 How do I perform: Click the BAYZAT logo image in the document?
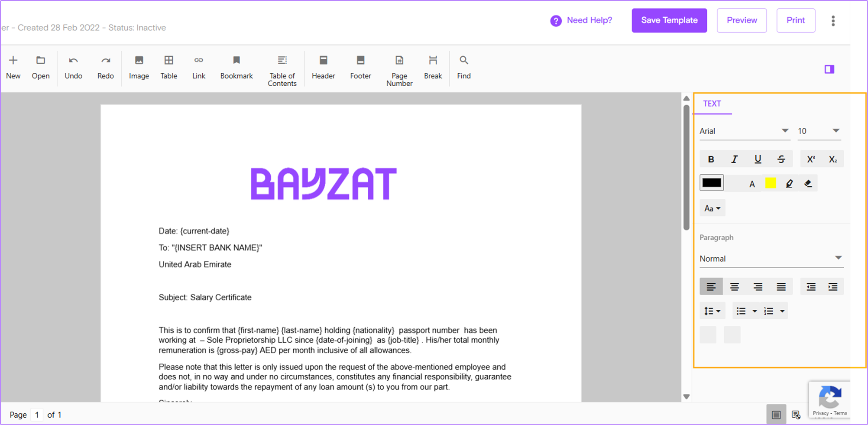pos(324,184)
